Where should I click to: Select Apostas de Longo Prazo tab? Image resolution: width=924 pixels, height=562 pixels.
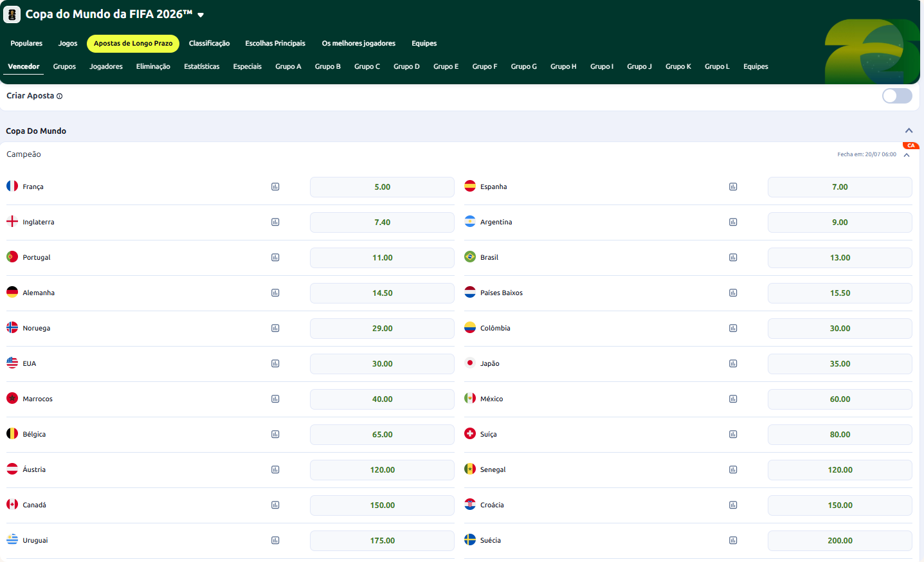pyautogui.click(x=133, y=44)
